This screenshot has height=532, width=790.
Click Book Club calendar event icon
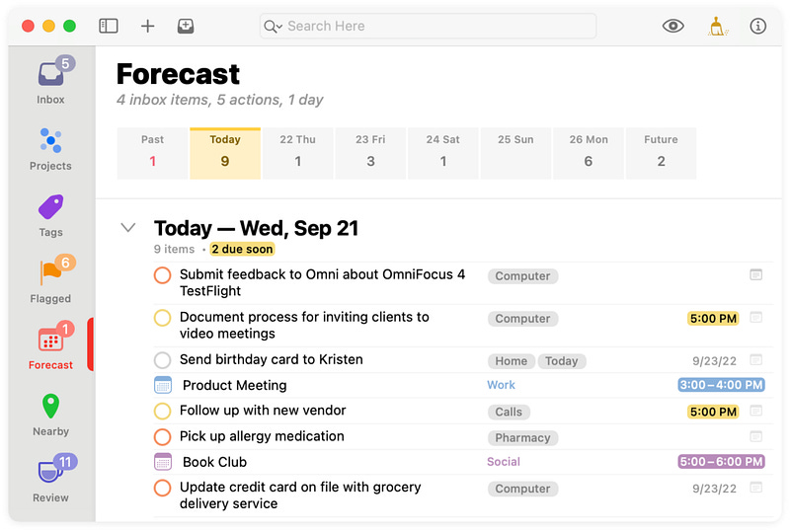click(x=163, y=462)
